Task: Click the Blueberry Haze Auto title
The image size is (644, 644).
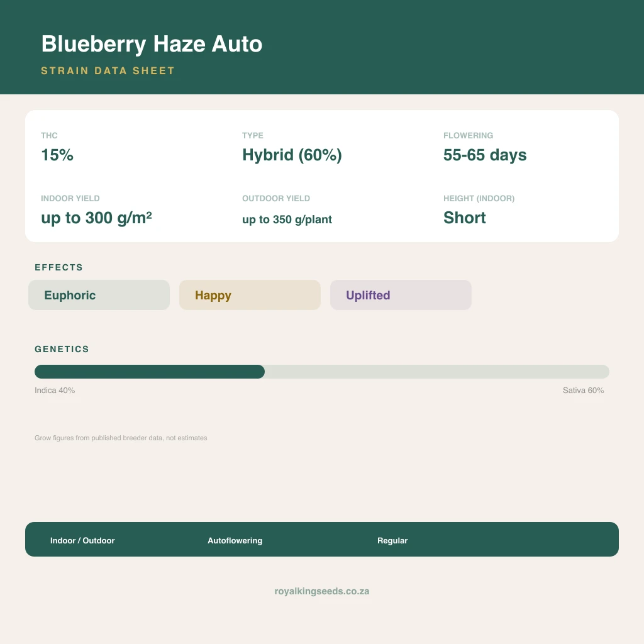Action: [x=152, y=43]
